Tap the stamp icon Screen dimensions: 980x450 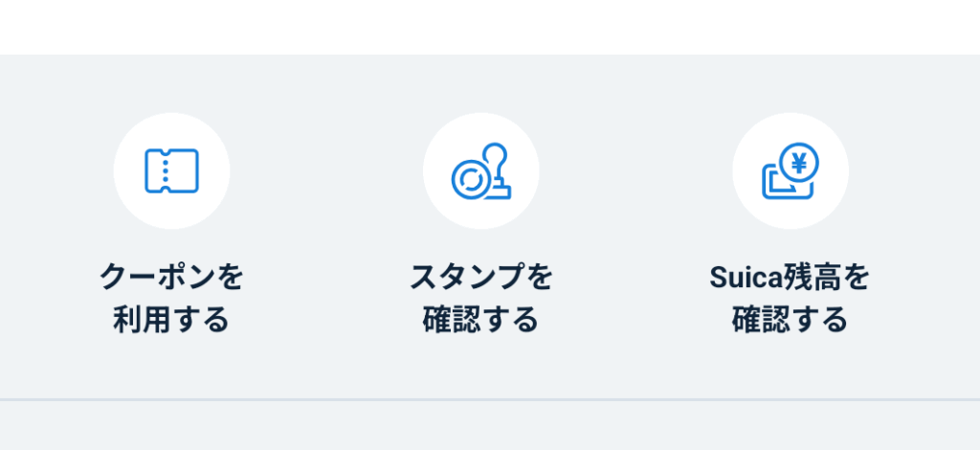(480, 171)
